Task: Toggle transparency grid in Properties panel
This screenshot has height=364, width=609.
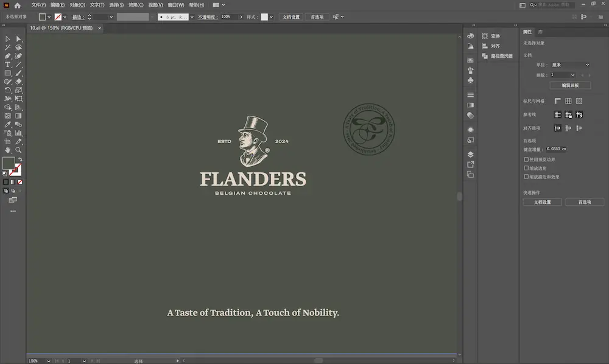Action: click(579, 101)
